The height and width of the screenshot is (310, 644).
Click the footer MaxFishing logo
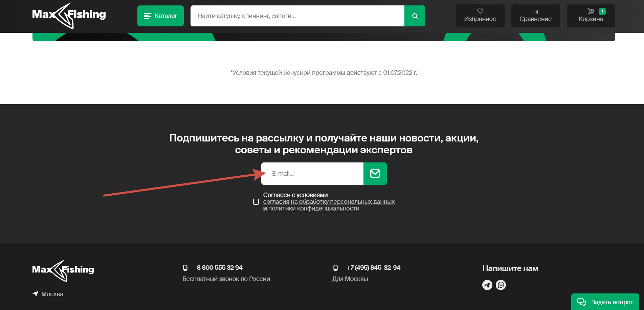63,271
